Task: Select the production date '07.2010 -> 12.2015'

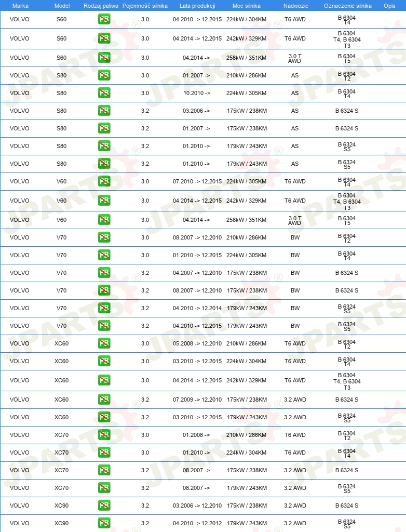Action: click(x=197, y=181)
